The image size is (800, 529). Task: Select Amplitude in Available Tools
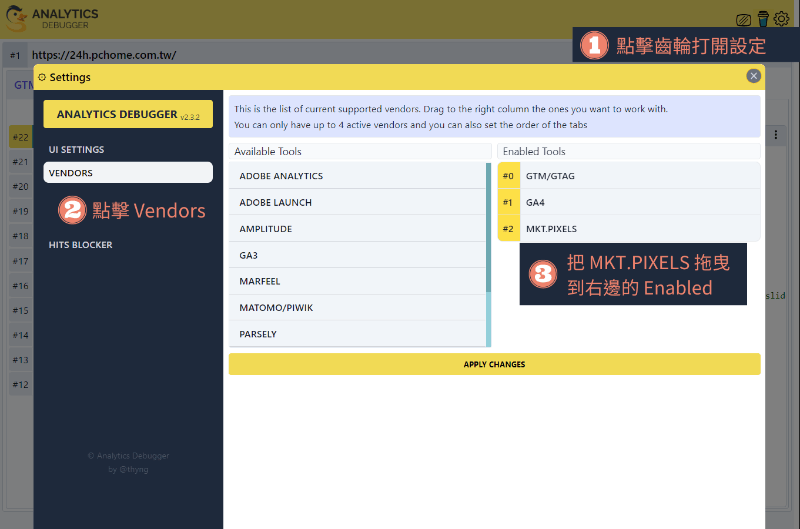click(x=357, y=229)
